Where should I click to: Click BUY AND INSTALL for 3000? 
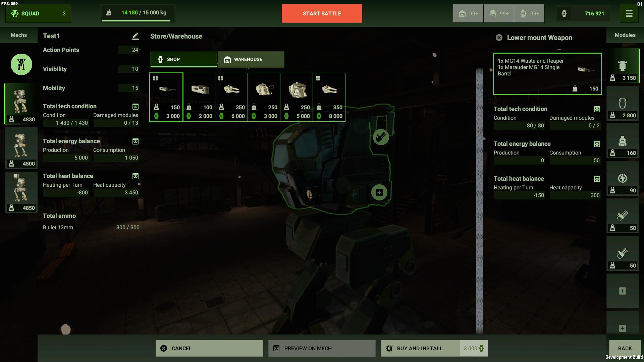point(419,348)
